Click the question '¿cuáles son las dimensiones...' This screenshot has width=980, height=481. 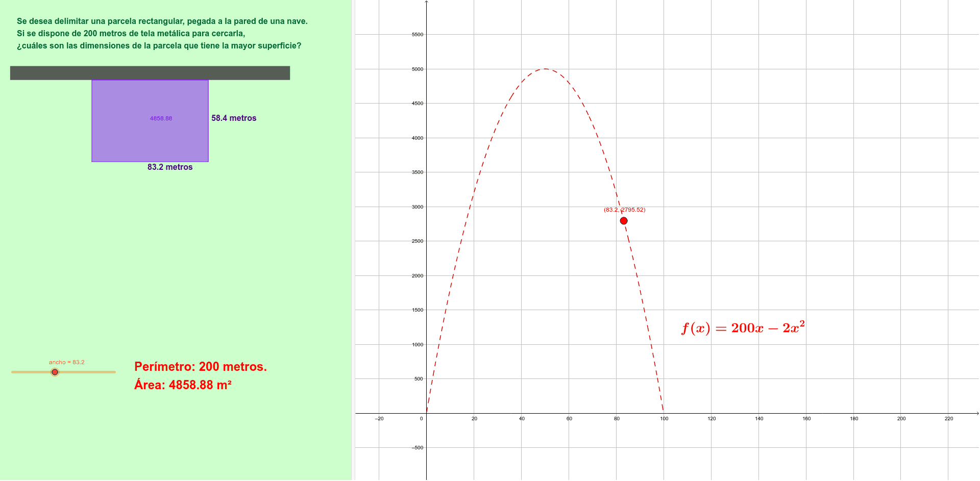point(159,46)
